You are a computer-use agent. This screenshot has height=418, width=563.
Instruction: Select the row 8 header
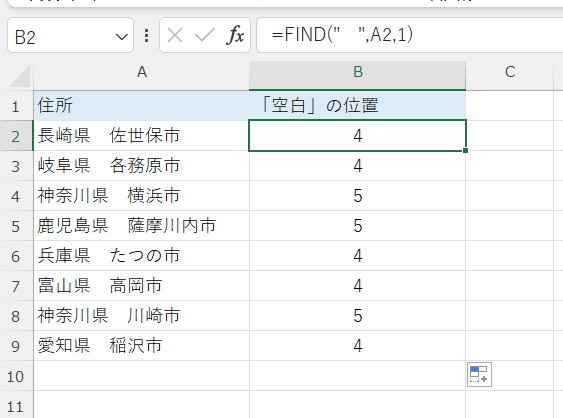(x=16, y=316)
